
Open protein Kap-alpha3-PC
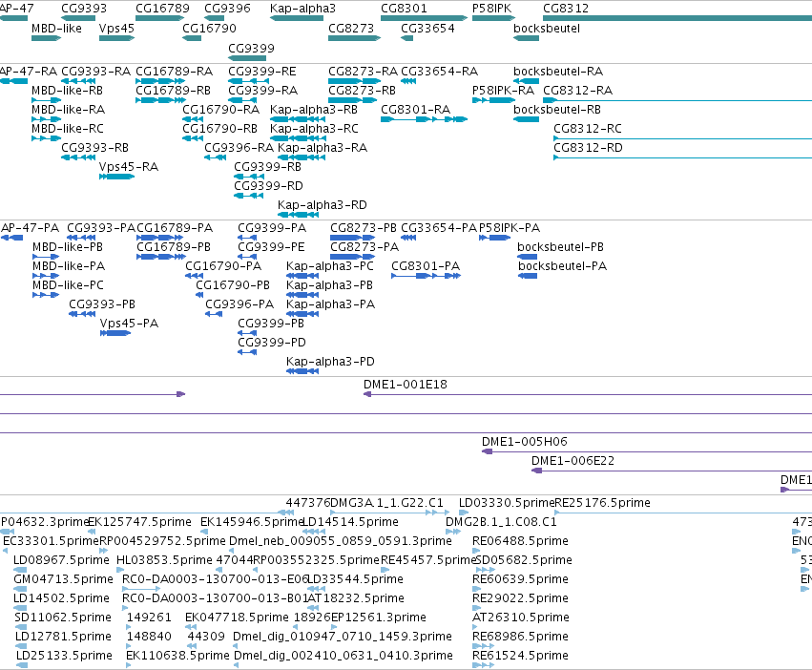(330, 266)
